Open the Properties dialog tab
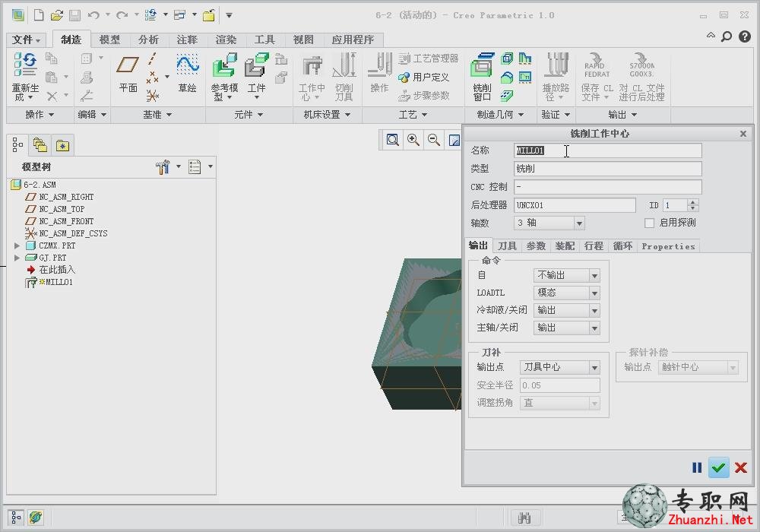 668,246
